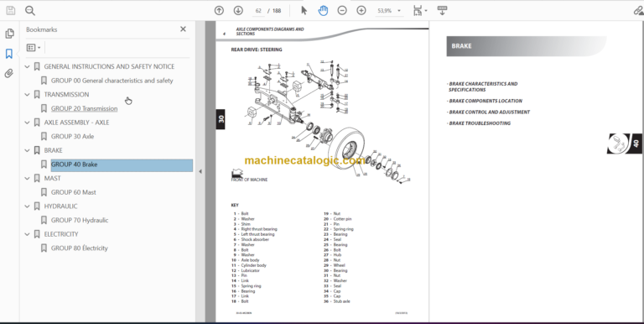Image resolution: width=644 pixels, height=324 pixels.
Task: Open the bookmarks options menu
Action: 34,48
